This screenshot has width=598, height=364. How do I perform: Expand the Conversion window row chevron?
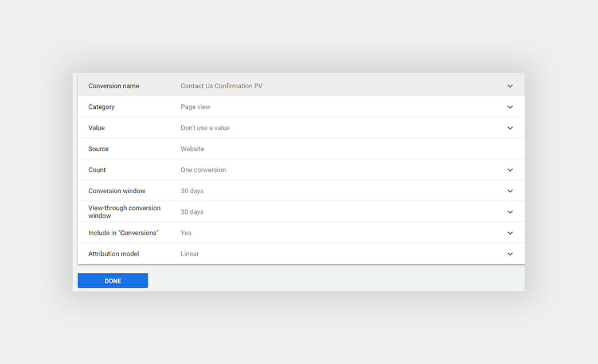[x=510, y=191]
